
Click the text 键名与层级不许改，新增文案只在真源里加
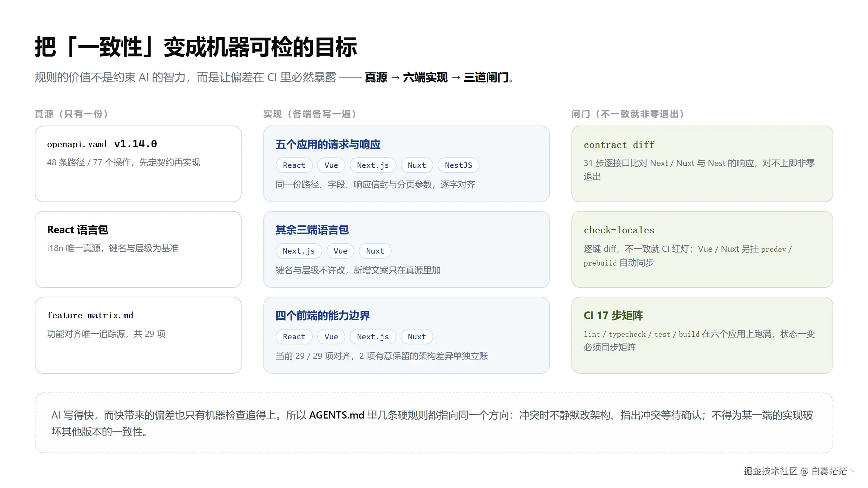(x=358, y=270)
